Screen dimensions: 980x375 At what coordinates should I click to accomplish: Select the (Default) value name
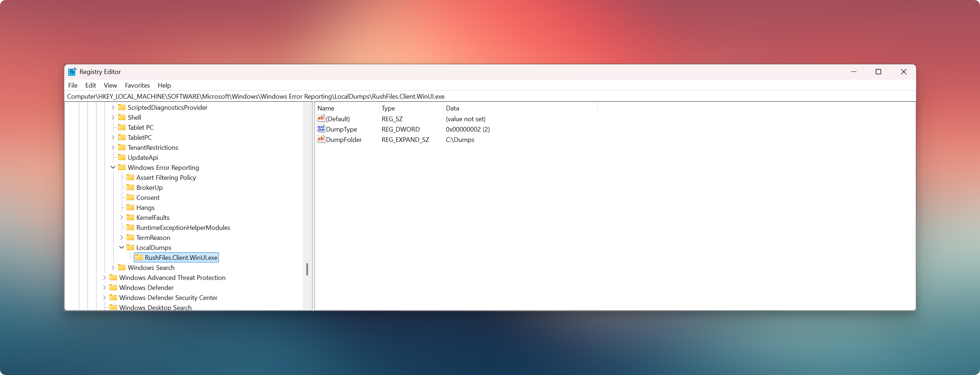(x=338, y=119)
